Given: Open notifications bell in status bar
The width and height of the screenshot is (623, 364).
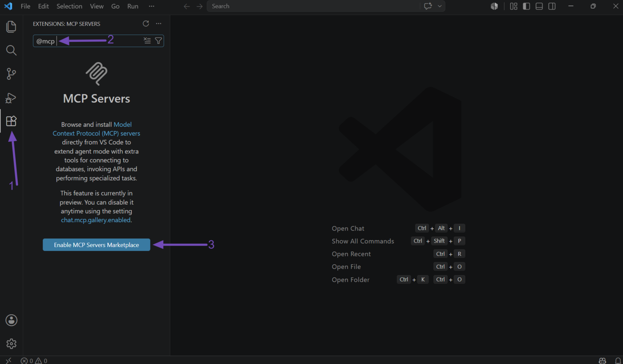Looking at the screenshot, I should (x=618, y=360).
